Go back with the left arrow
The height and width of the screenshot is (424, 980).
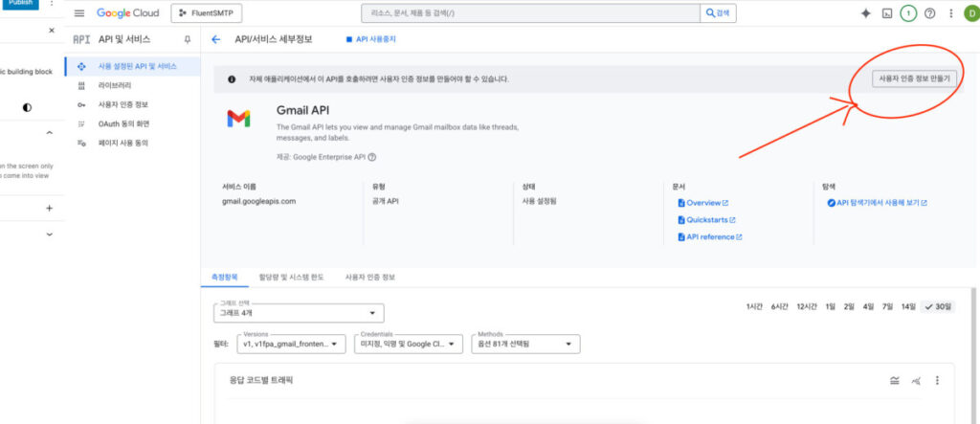coord(216,39)
